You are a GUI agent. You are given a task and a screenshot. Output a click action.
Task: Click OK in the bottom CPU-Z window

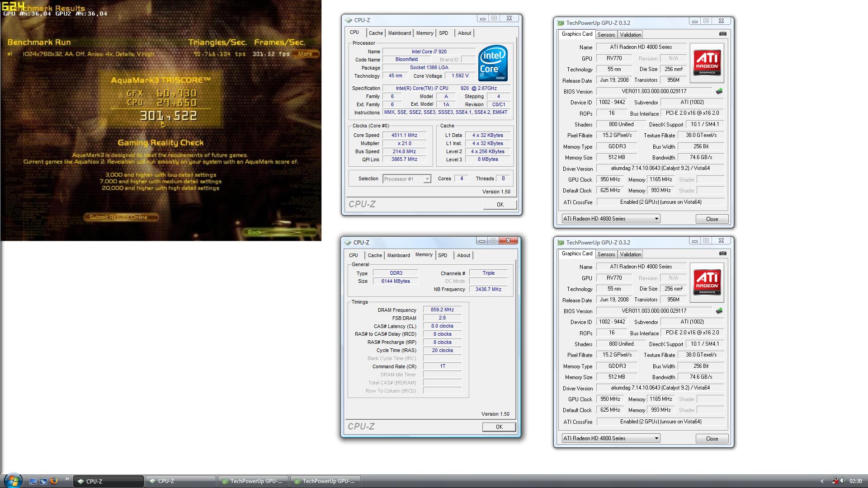coord(499,427)
